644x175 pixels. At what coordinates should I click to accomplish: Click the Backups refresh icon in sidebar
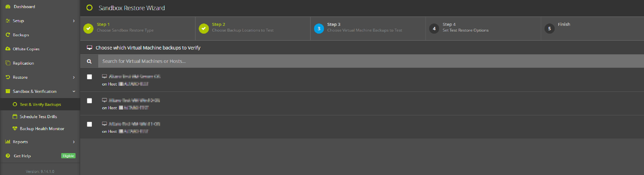[8, 35]
